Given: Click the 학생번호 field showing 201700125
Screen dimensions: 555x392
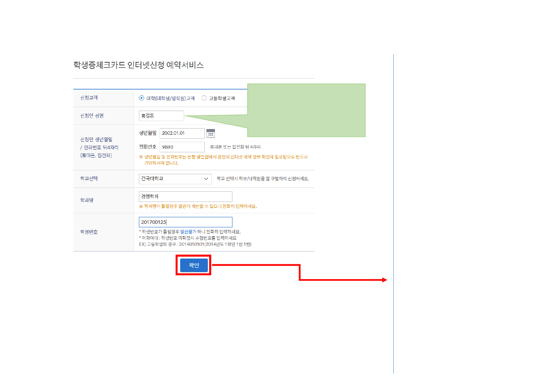Looking at the screenshot, I should pos(185,222).
